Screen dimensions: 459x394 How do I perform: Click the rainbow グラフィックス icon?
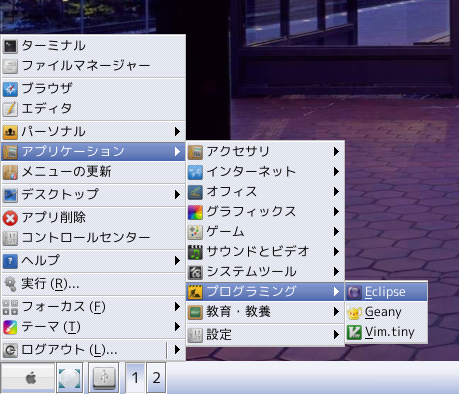point(195,212)
